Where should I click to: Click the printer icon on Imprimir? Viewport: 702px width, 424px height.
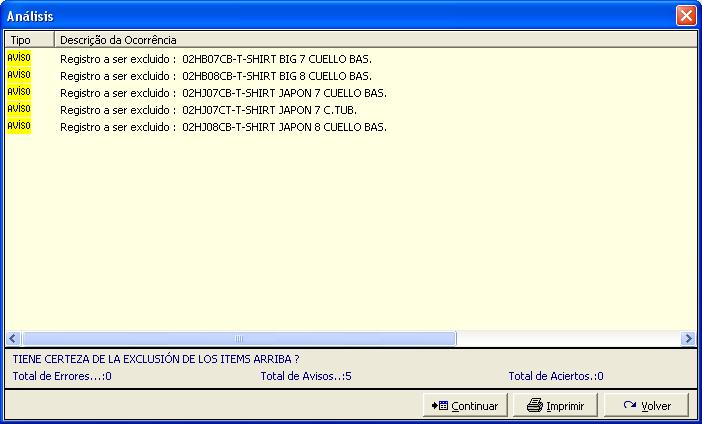click(535, 405)
